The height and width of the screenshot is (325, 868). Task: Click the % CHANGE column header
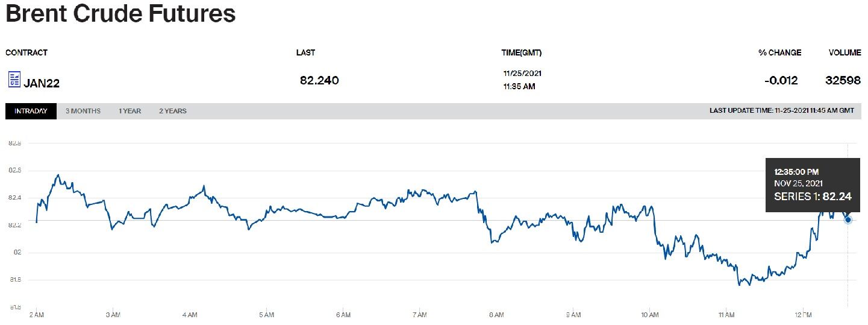779,52
